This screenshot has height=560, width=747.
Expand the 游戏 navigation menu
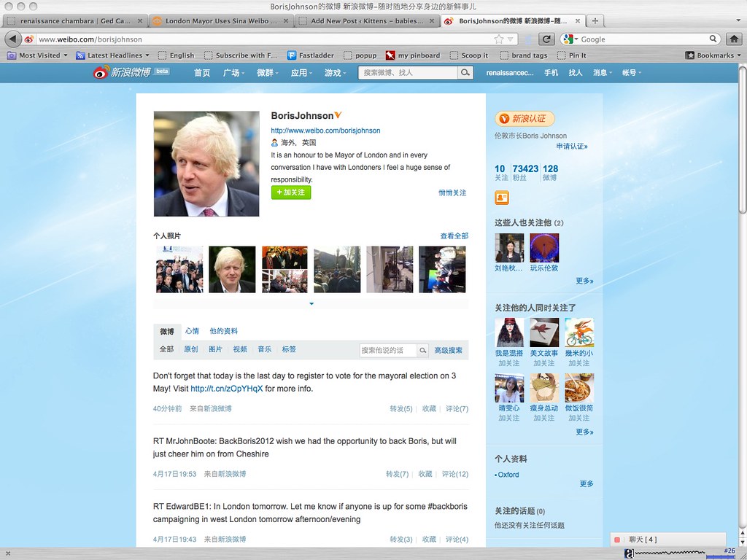click(336, 72)
